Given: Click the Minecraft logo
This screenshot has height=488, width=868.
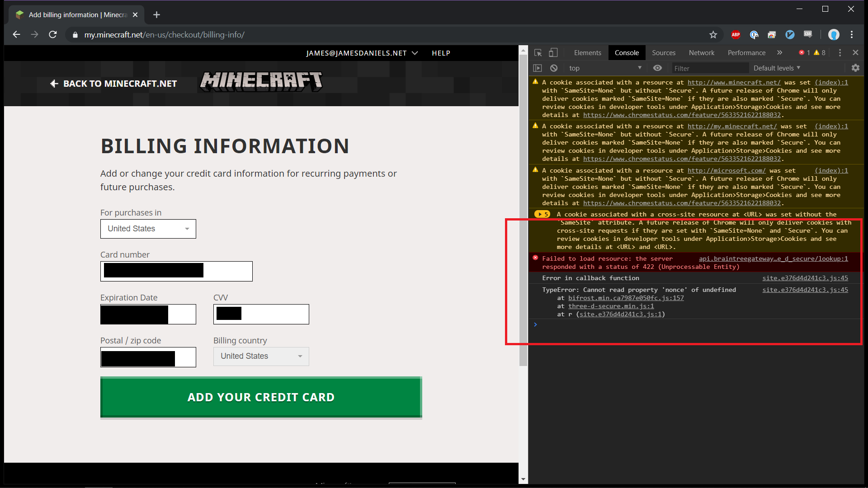Looking at the screenshot, I should [x=261, y=81].
